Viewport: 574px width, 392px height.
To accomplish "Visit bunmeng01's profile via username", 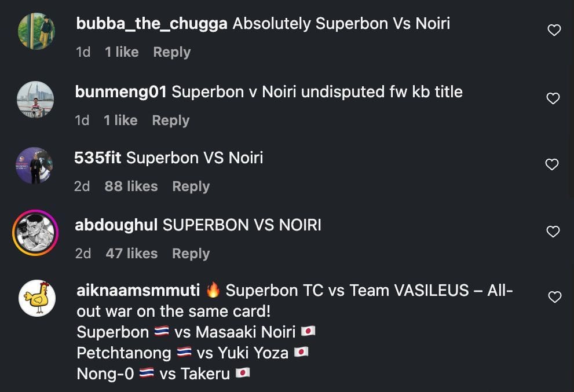I will (121, 91).
